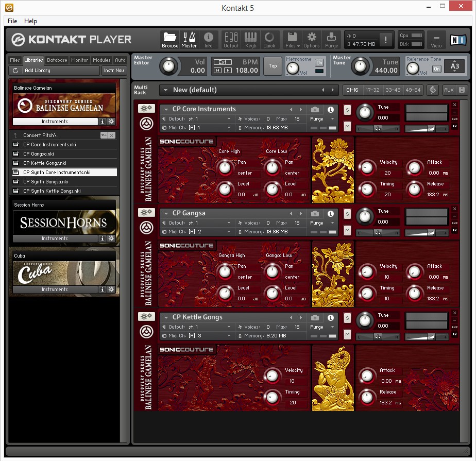Open the Browse panel toolbar icon
The height and width of the screenshot is (461, 476).
(x=169, y=40)
